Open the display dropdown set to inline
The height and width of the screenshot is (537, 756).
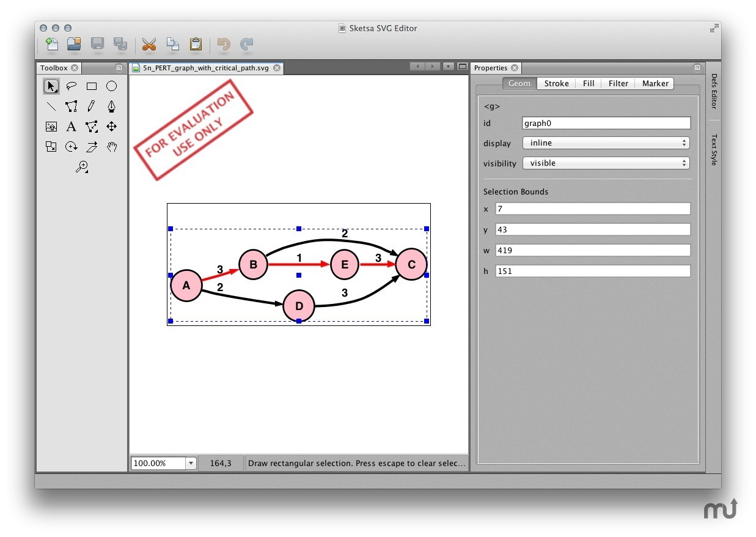point(606,143)
